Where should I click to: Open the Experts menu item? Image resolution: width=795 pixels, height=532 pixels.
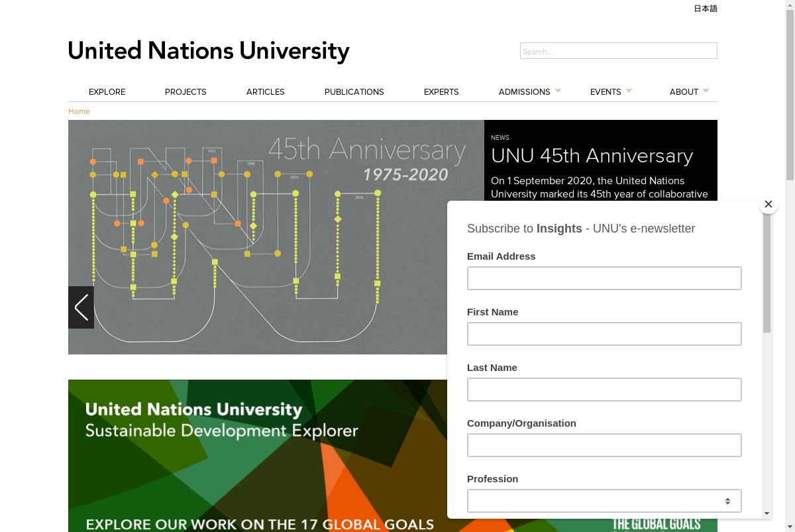(441, 92)
